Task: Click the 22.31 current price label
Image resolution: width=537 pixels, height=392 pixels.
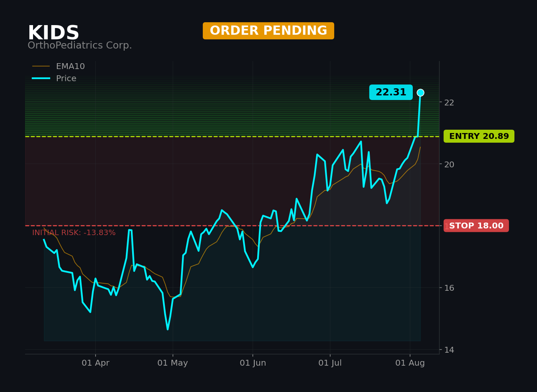Action: click(391, 92)
